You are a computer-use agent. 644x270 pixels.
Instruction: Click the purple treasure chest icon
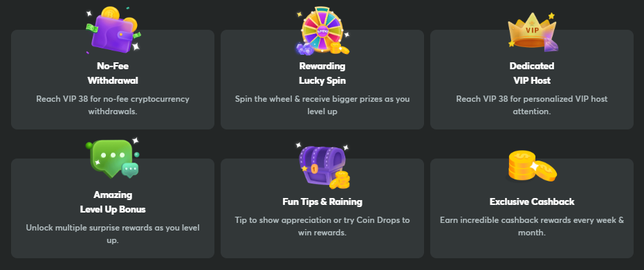pyautogui.click(x=322, y=164)
